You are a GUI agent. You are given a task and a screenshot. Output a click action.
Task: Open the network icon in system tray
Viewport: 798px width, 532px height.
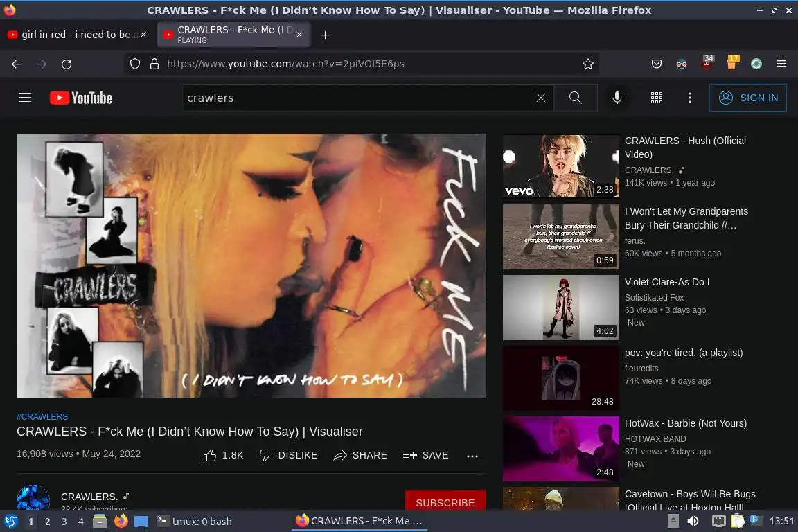(718, 521)
